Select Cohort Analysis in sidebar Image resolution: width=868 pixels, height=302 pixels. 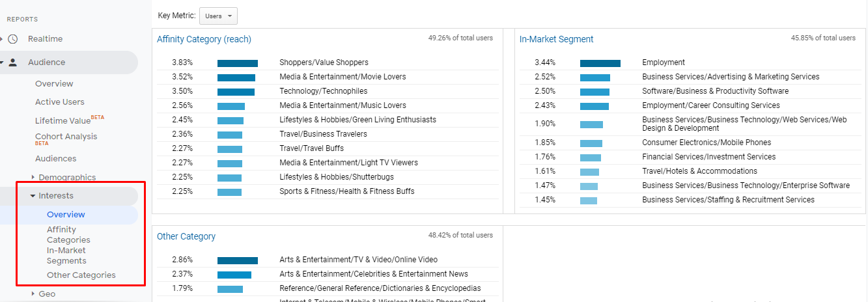click(x=66, y=137)
